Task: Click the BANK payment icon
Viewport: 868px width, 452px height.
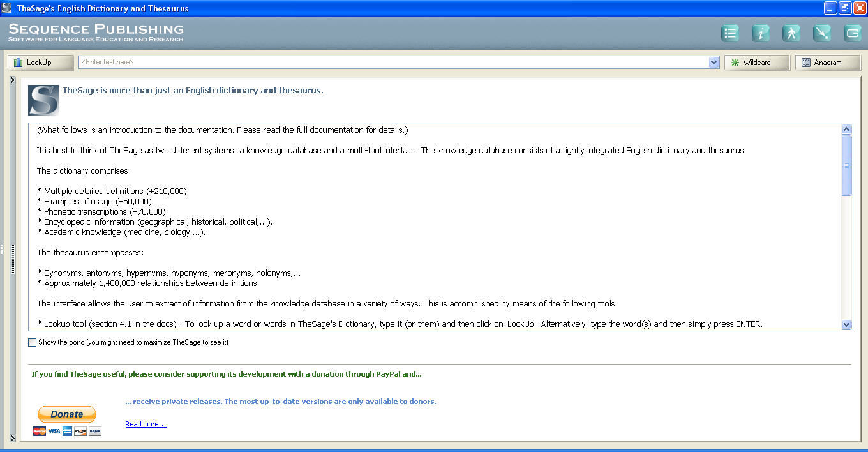Action: point(95,431)
